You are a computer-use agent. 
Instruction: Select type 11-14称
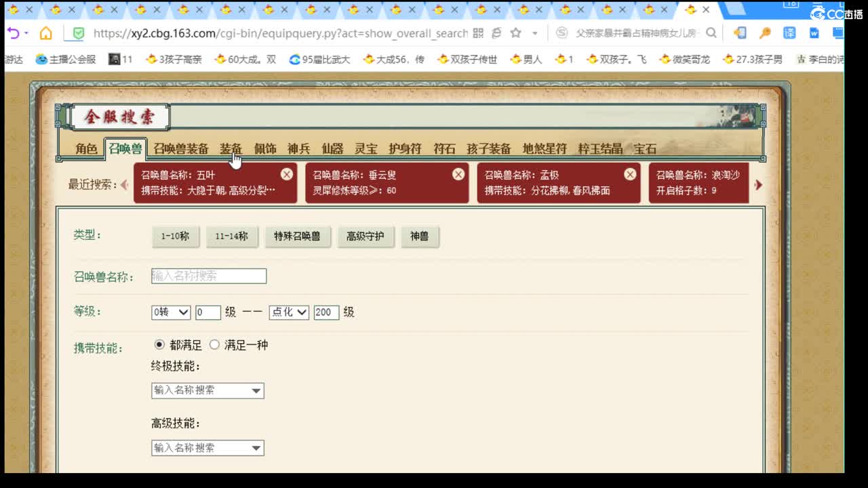point(232,237)
